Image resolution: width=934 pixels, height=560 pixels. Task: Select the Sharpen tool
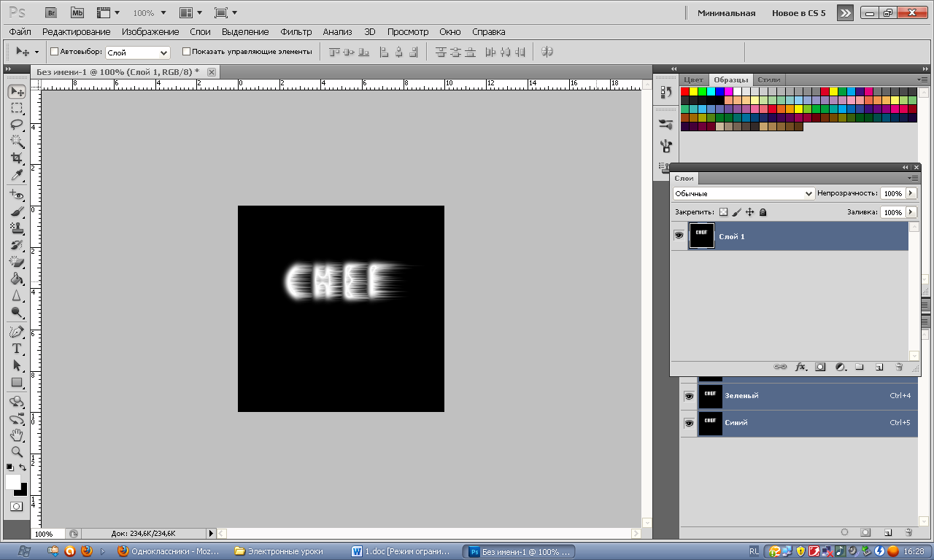point(17,296)
